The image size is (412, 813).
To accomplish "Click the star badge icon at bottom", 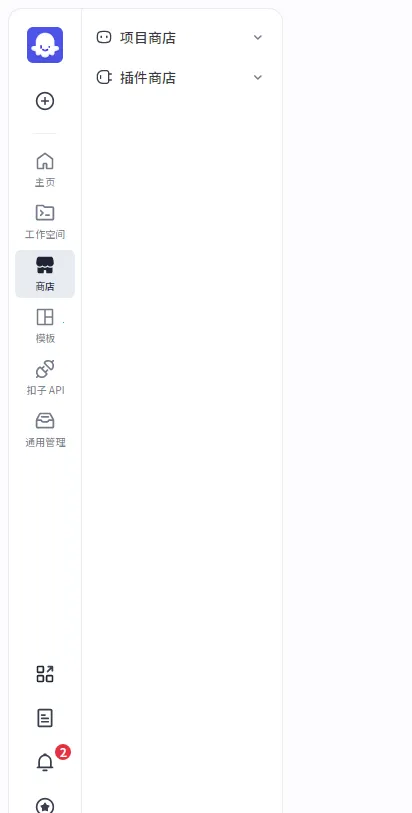I will (x=45, y=805).
